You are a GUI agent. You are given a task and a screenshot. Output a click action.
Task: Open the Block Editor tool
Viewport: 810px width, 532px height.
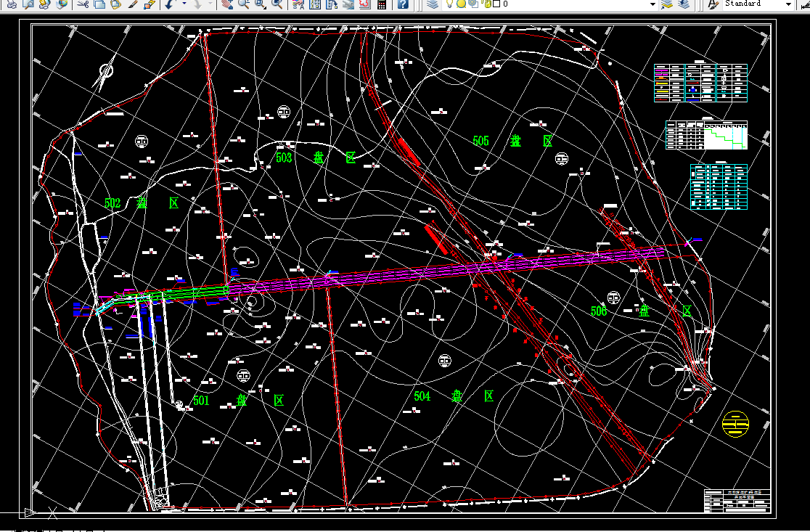click(150, 4)
